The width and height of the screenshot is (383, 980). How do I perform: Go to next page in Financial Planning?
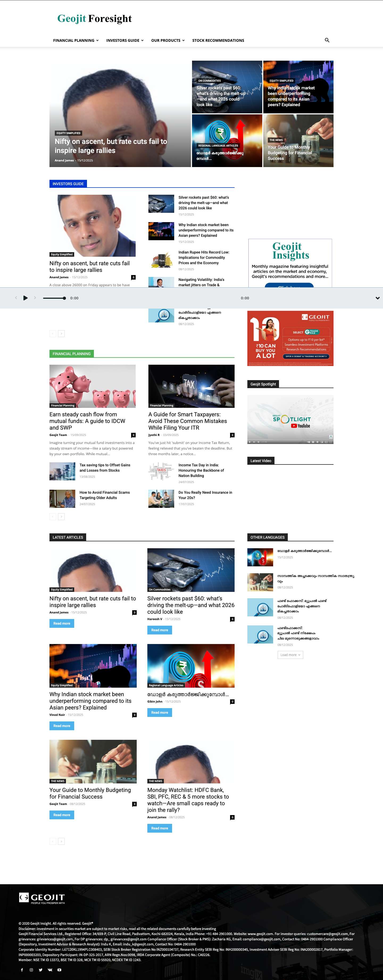click(61, 517)
